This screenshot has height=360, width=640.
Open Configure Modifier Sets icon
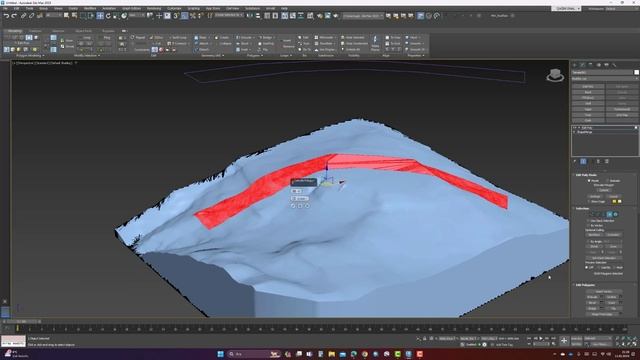click(x=607, y=161)
